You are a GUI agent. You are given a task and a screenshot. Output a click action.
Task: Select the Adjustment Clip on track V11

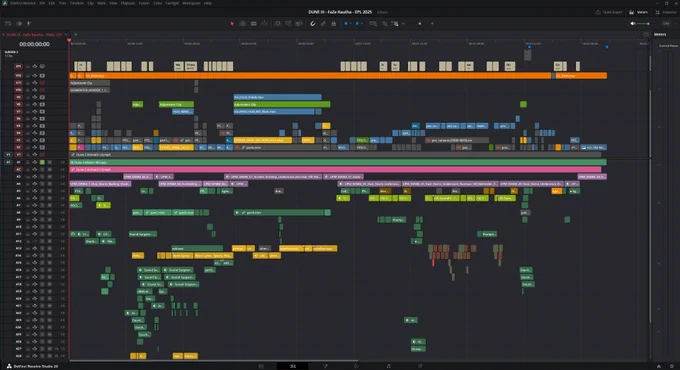pyautogui.click(x=90, y=82)
